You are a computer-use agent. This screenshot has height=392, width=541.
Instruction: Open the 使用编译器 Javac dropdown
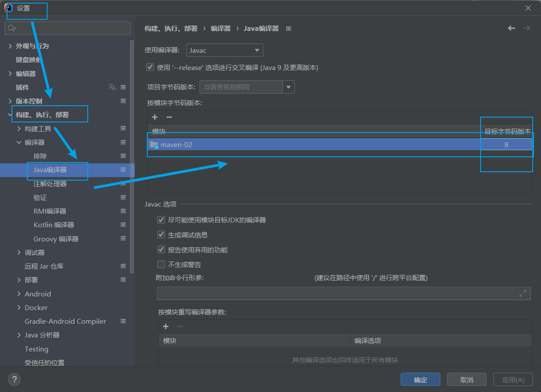pos(225,50)
